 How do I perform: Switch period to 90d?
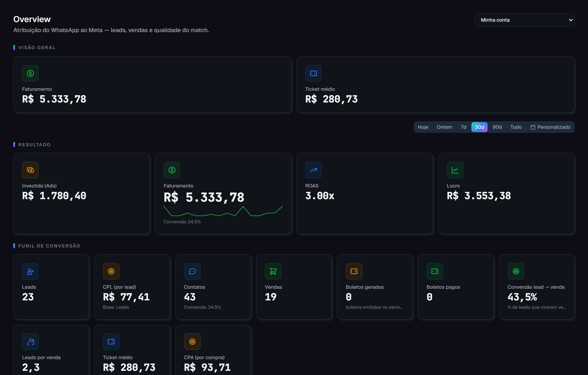click(x=497, y=127)
